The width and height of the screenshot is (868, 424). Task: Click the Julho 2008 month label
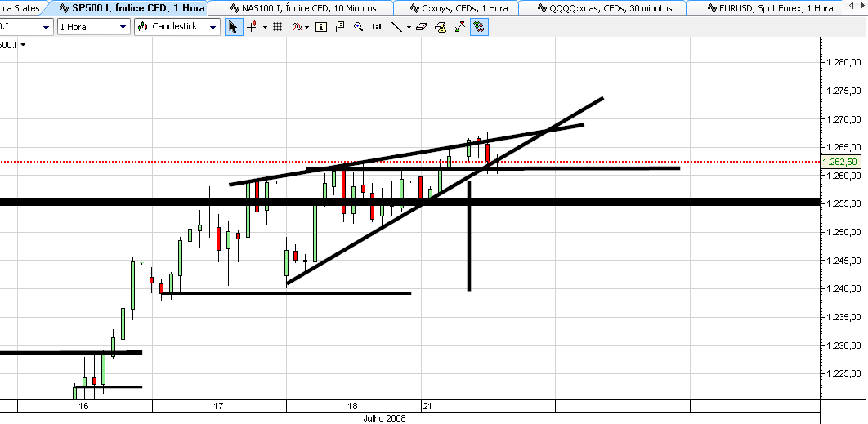(384, 418)
